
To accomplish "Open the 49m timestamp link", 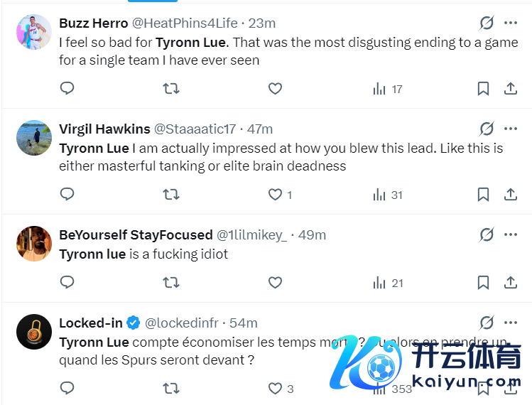I will (312, 234).
